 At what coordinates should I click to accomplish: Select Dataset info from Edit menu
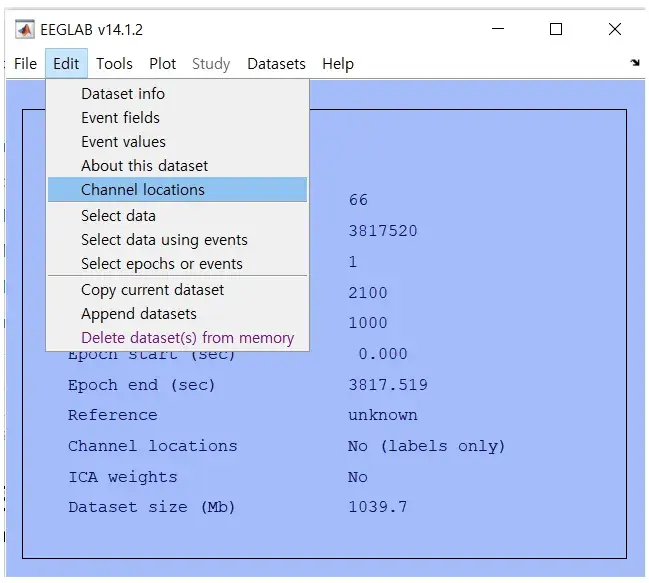tap(123, 94)
